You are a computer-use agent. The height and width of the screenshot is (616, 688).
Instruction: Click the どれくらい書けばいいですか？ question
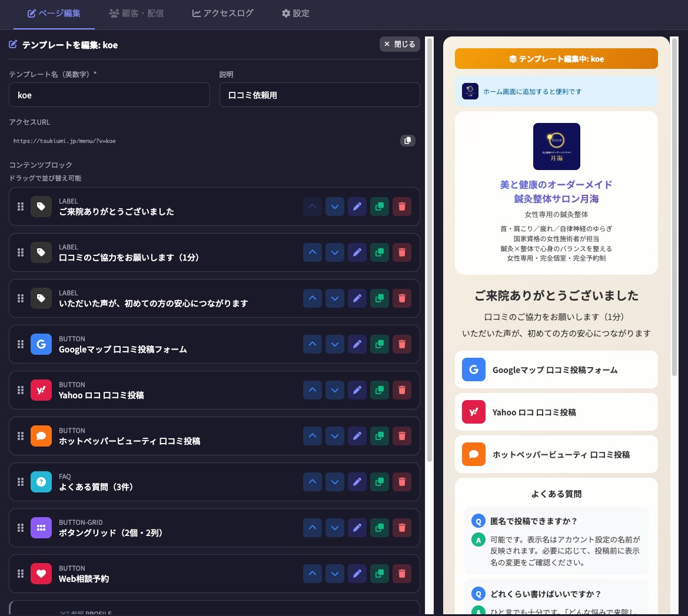[x=546, y=594]
